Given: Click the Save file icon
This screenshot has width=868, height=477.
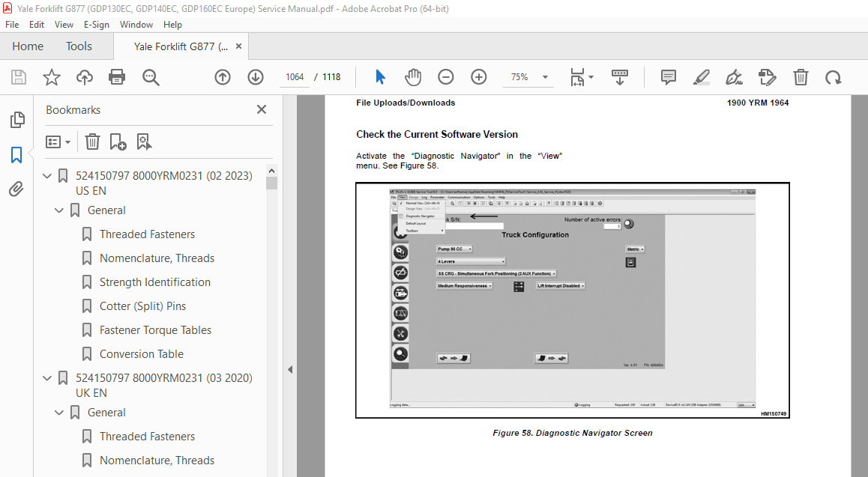Looking at the screenshot, I should coord(19,77).
